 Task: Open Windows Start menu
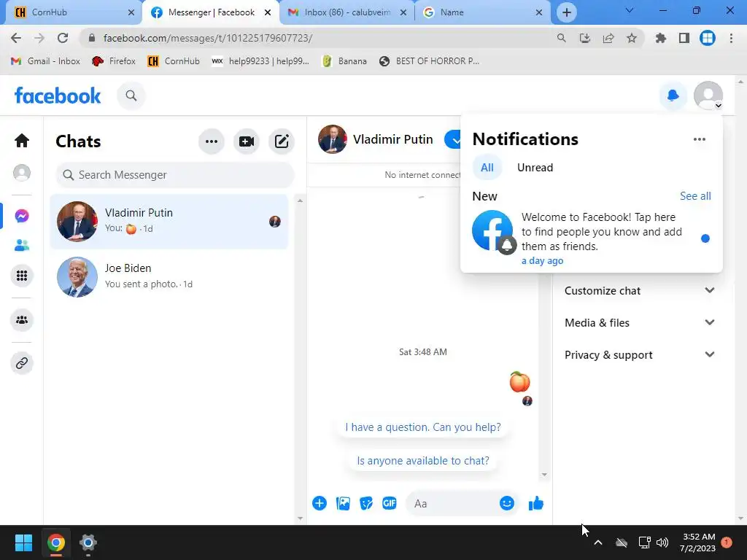click(23, 542)
